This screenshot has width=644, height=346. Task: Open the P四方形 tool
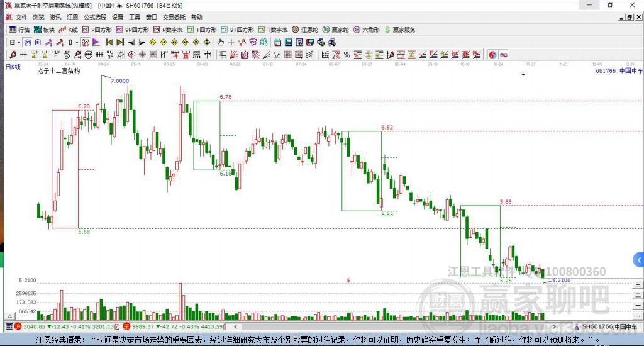(97, 30)
